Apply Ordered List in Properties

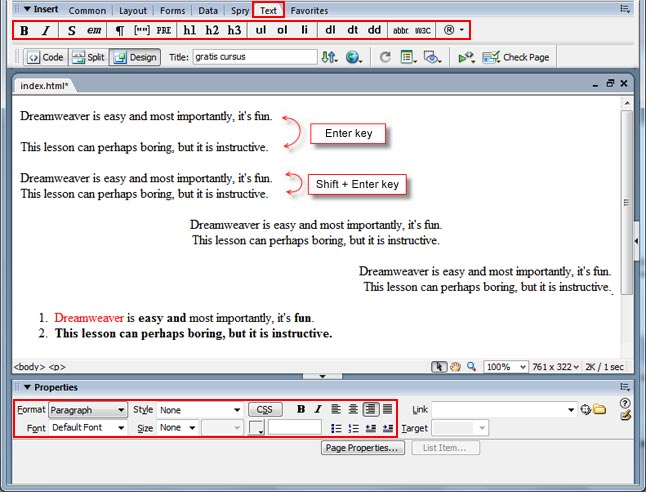[x=353, y=429]
